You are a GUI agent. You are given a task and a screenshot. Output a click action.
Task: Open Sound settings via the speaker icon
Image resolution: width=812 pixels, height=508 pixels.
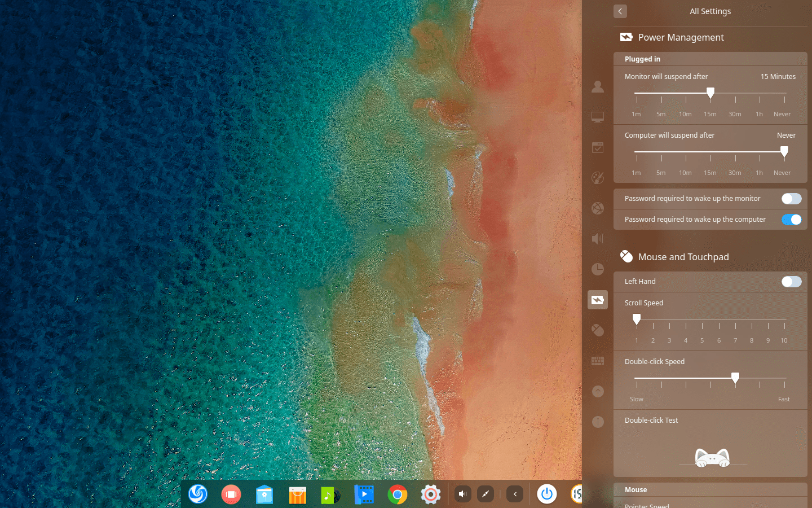(x=597, y=239)
